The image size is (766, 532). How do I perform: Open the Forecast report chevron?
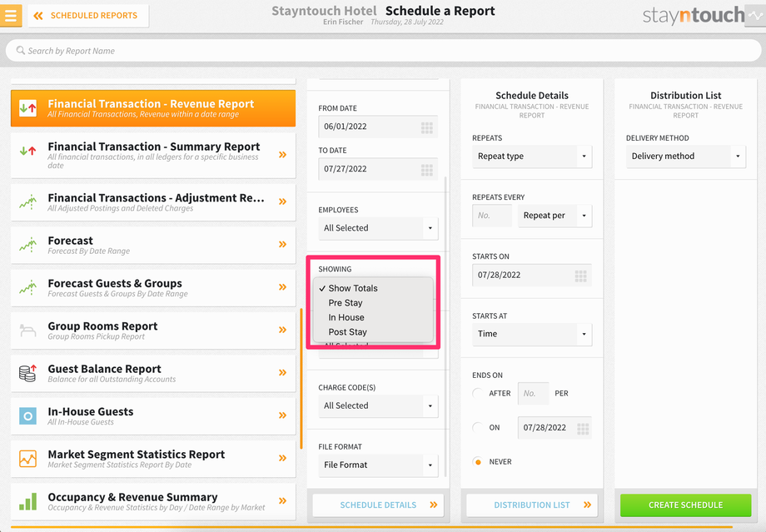282,244
